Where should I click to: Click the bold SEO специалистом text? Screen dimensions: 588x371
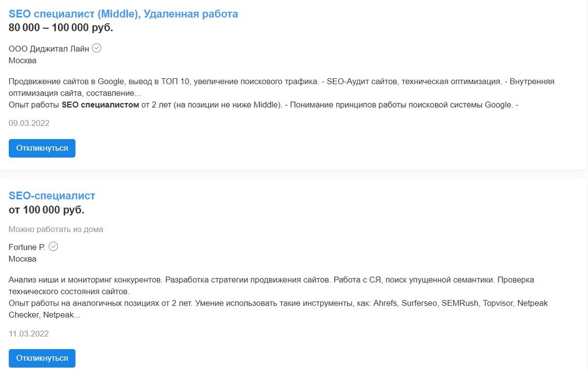(x=100, y=105)
